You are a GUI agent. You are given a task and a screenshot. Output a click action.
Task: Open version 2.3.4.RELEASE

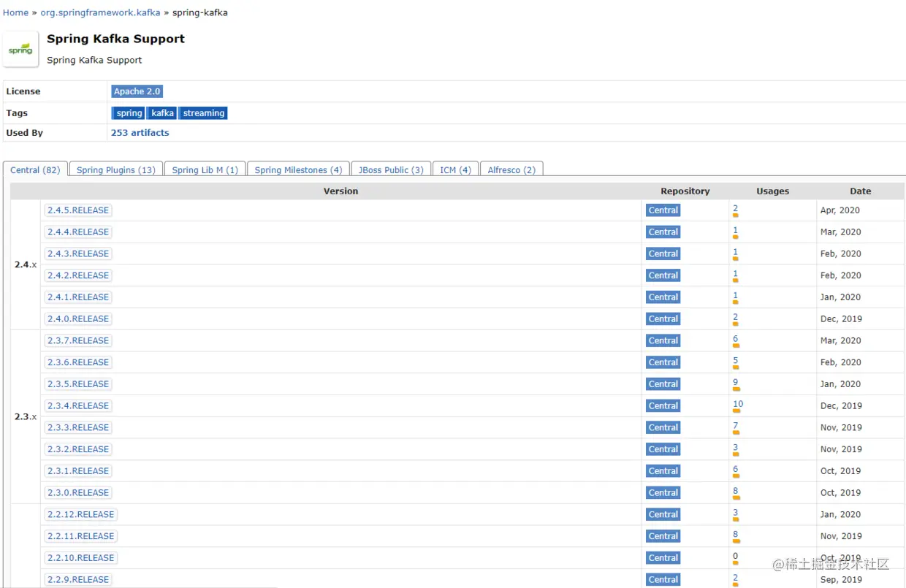(78, 405)
